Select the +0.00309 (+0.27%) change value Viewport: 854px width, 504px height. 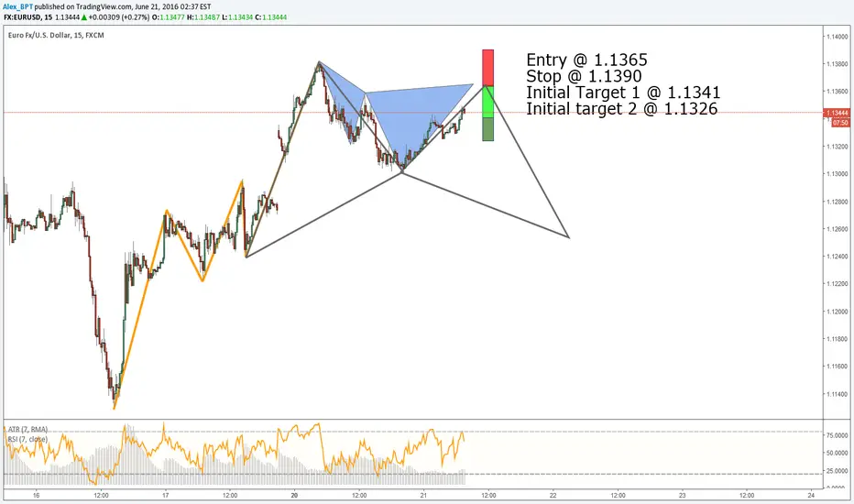pyautogui.click(x=119, y=17)
